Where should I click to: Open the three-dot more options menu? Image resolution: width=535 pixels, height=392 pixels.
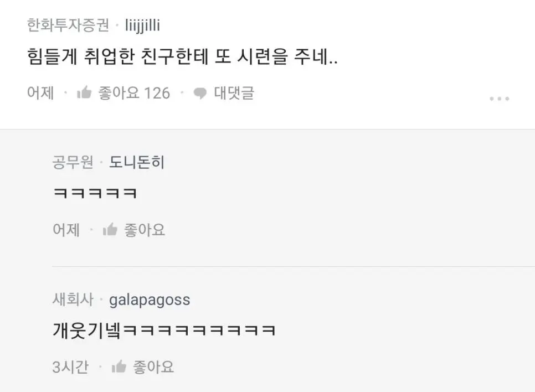(499, 99)
